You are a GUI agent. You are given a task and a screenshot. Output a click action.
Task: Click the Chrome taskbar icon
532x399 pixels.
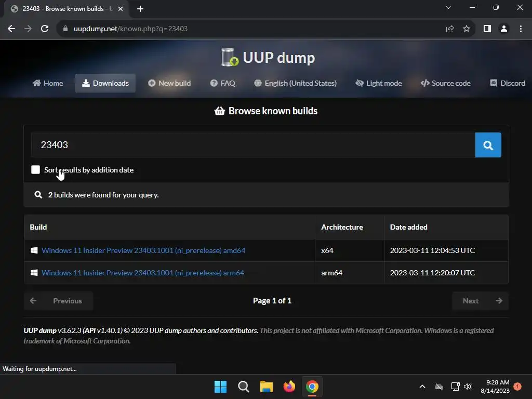point(312,387)
